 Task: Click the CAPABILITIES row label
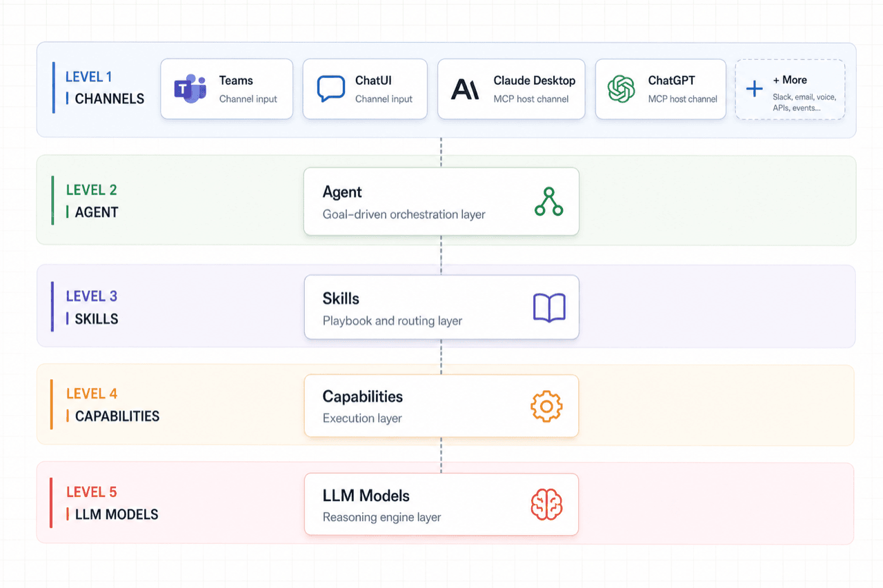pos(117,416)
